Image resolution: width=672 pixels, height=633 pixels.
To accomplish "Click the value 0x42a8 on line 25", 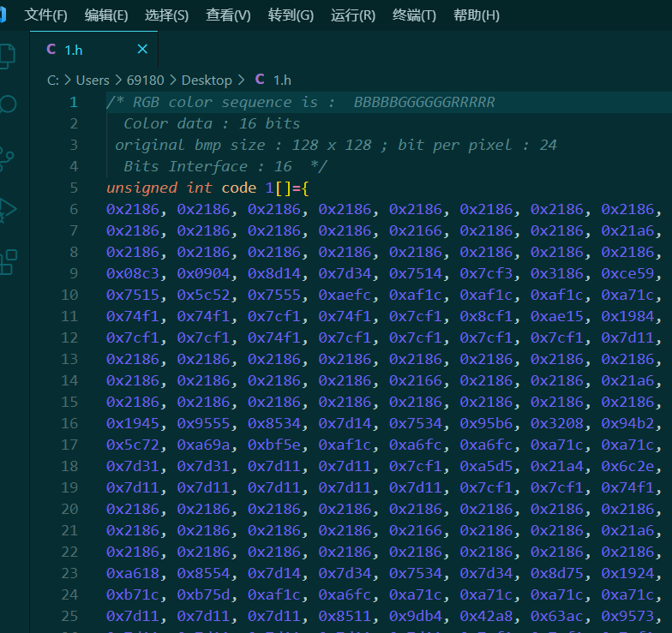I will [x=486, y=616].
